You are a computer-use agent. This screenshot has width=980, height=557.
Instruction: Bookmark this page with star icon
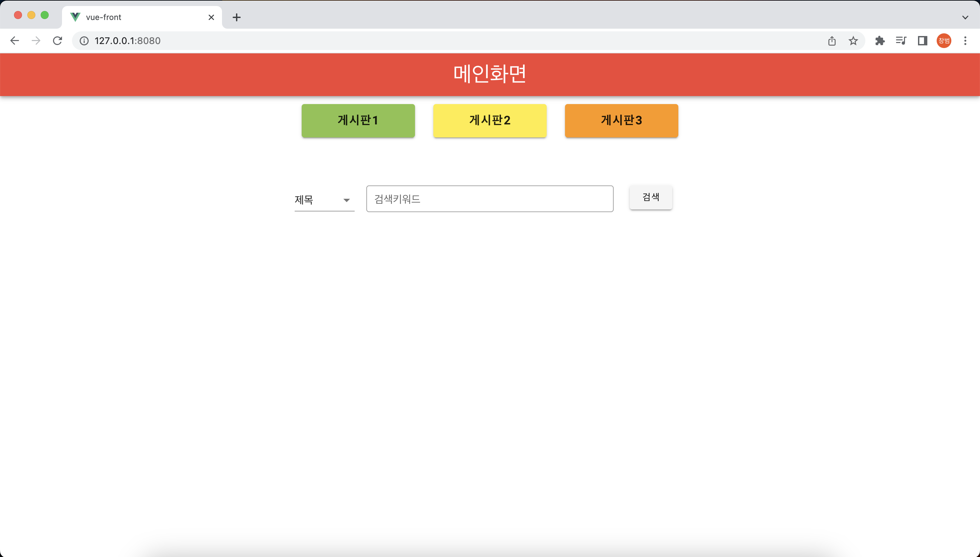pyautogui.click(x=853, y=41)
